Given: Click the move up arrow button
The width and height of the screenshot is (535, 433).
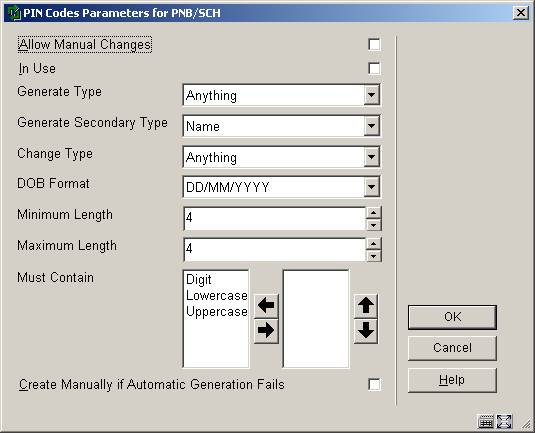Looking at the screenshot, I should (366, 305).
